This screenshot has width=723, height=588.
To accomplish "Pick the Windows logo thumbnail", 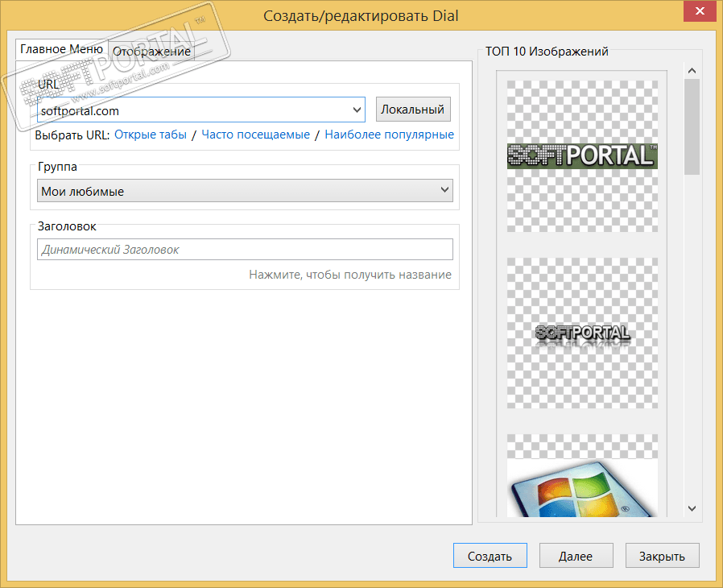I will (582, 475).
